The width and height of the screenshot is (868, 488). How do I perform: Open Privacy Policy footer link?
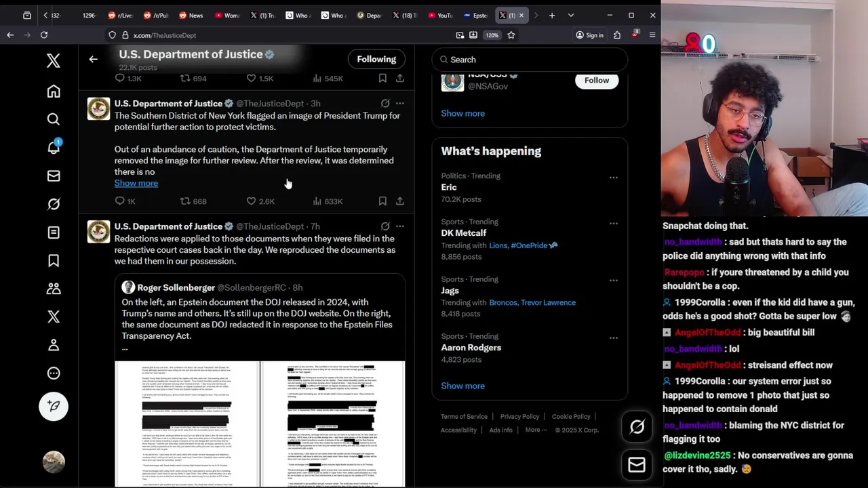coord(519,416)
